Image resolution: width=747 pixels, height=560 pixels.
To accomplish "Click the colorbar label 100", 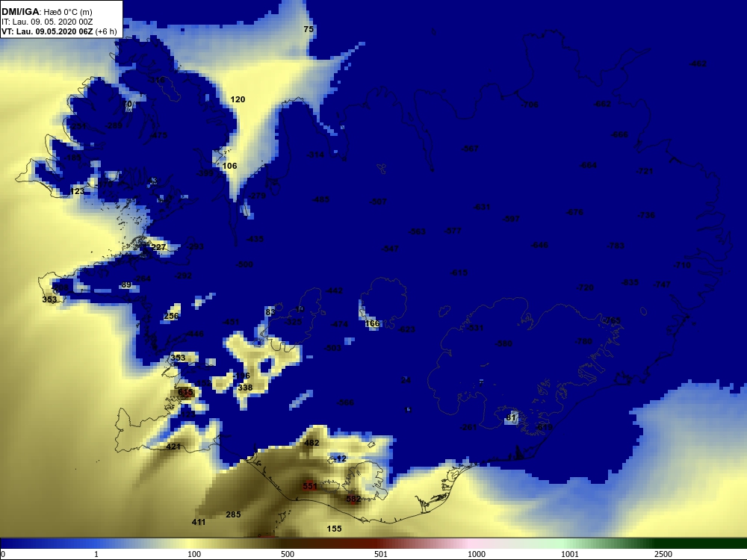I will (x=194, y=554).
